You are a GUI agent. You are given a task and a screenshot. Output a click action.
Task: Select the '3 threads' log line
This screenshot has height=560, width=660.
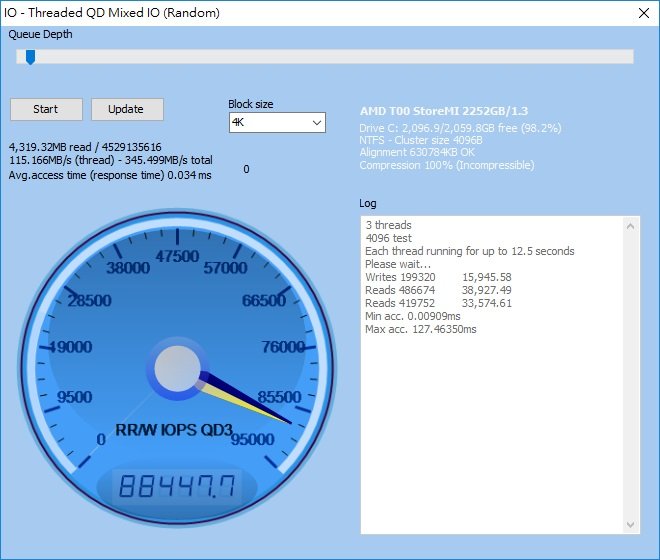389,225
